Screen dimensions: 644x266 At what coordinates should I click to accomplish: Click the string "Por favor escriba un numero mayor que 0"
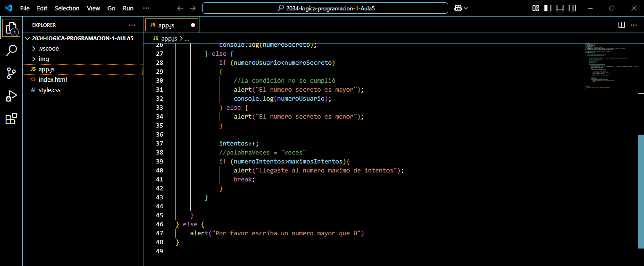click(286, 233)
